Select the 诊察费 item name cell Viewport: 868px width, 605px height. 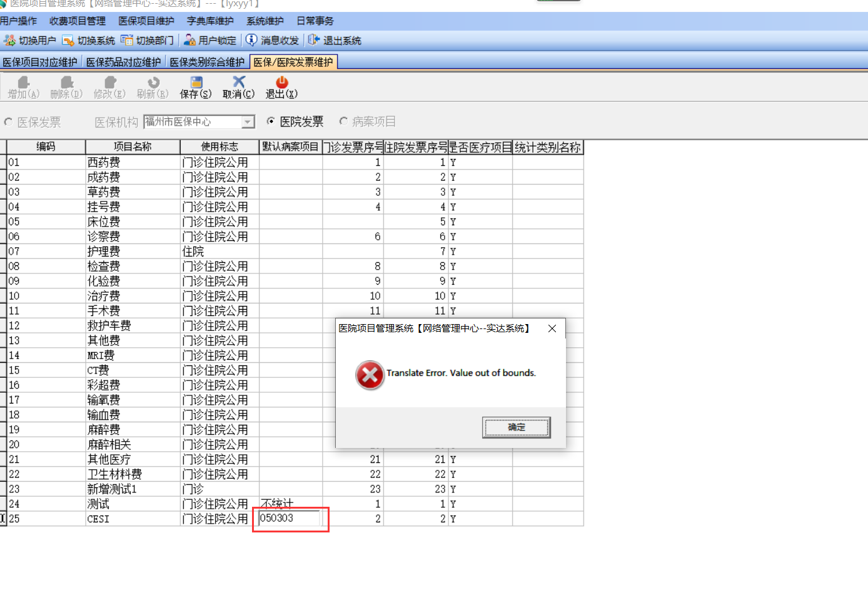(x=133, y=236)
